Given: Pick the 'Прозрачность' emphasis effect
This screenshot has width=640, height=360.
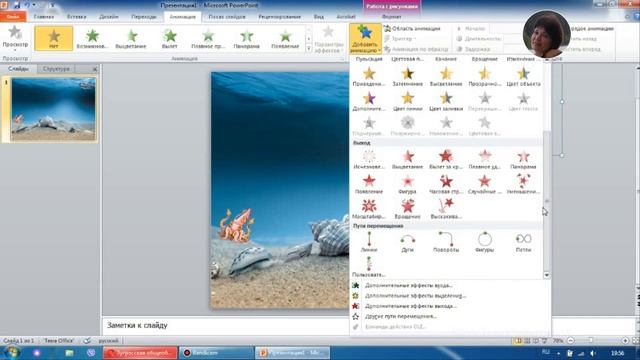Looking at the screenshot, I should pyautogui.click(x=484, y=77).
